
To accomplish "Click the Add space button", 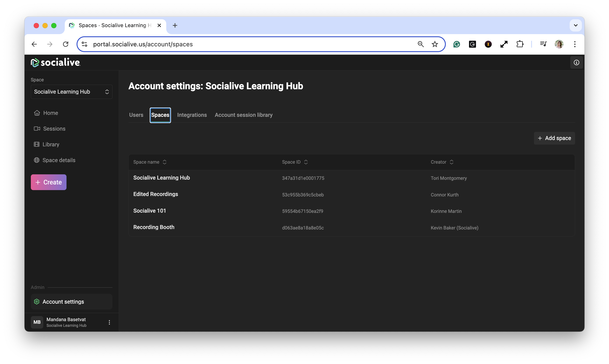I will [x=554, y=138].
